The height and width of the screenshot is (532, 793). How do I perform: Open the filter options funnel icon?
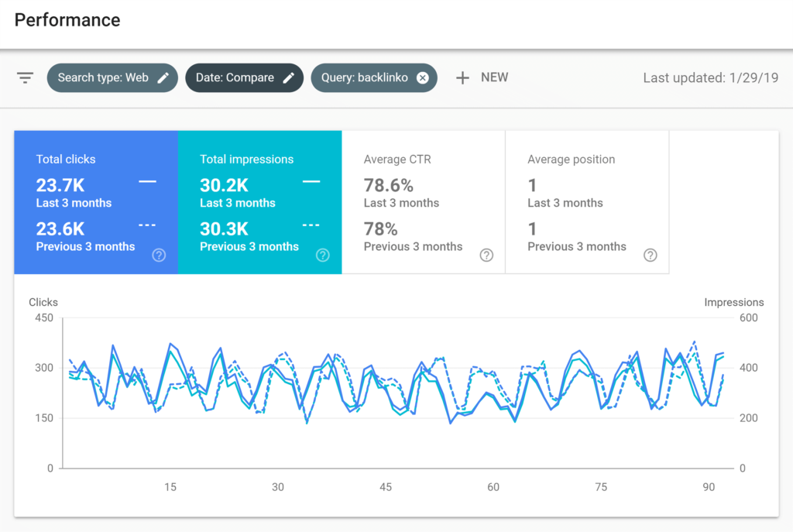pyautogui.click(x=25, y=77)
